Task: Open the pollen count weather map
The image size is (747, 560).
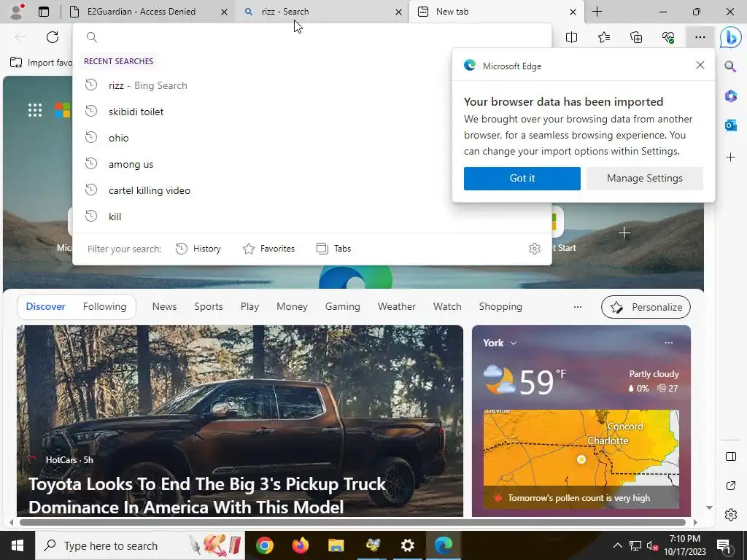Action: [x=581, y=459]
